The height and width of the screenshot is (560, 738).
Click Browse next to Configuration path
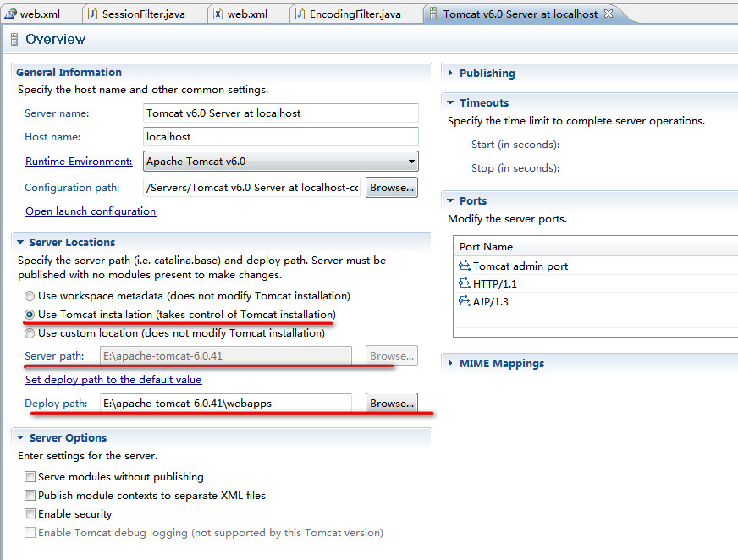tap(392, 187)
